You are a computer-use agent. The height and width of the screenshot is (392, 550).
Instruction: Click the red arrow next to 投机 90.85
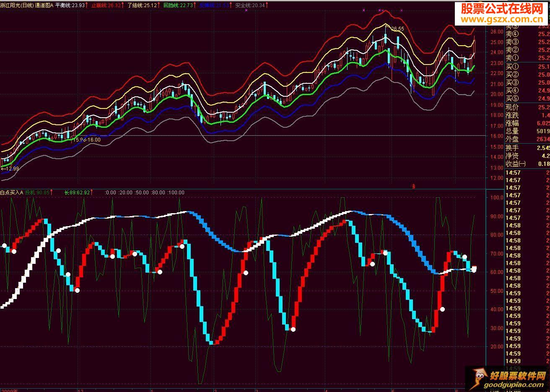point(52,192)
